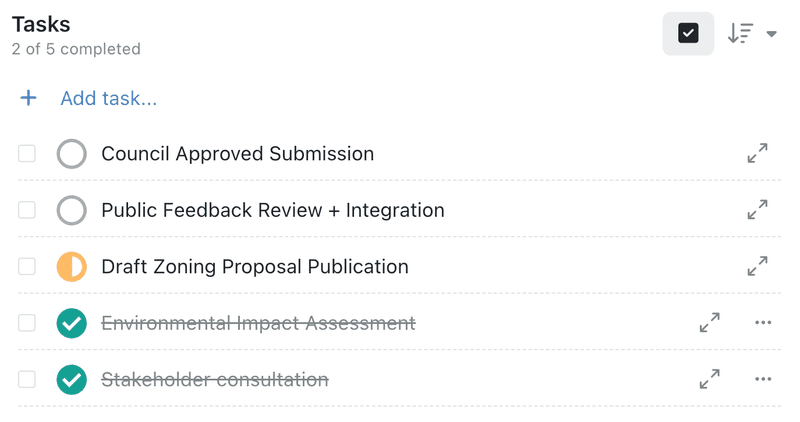The width and height of the screenshot is (800, 422).
Task: Select the Public Feedback Review checkbox
Action: (27, 210)
